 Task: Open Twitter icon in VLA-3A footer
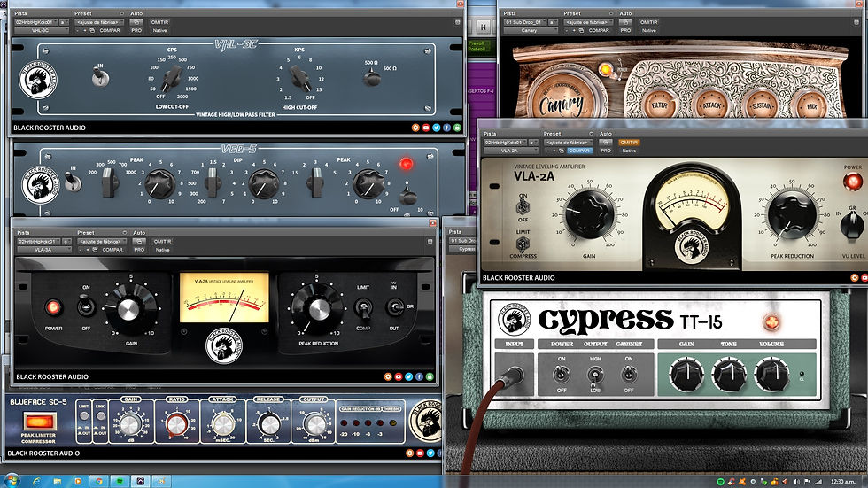click(408, 376)
